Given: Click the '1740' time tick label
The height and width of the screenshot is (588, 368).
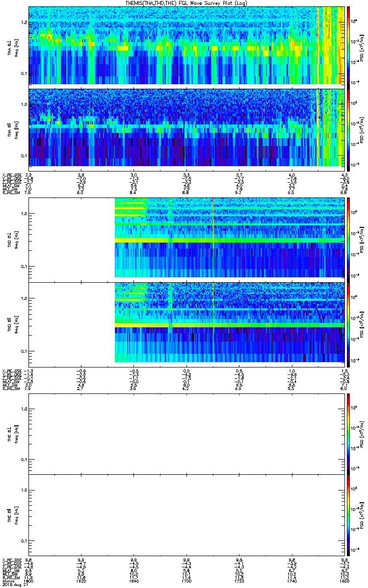Looking at the screenshot, I should point(292,581).
